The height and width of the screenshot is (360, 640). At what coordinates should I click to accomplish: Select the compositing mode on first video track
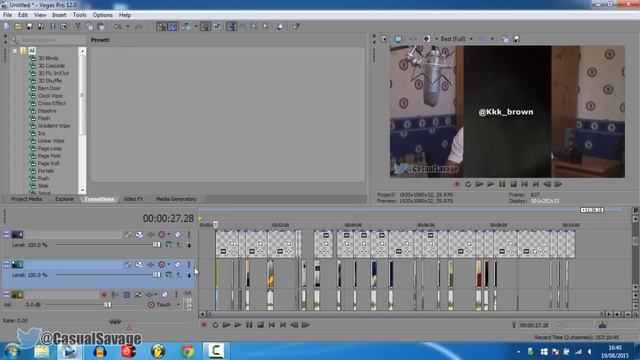(169, 245)
